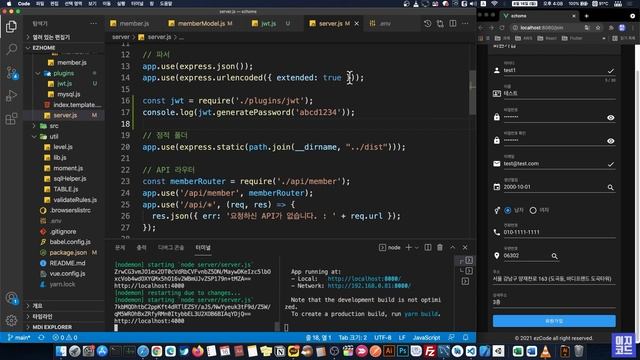Open the Accounts icon in activity bar

click(x=11, y=298)
